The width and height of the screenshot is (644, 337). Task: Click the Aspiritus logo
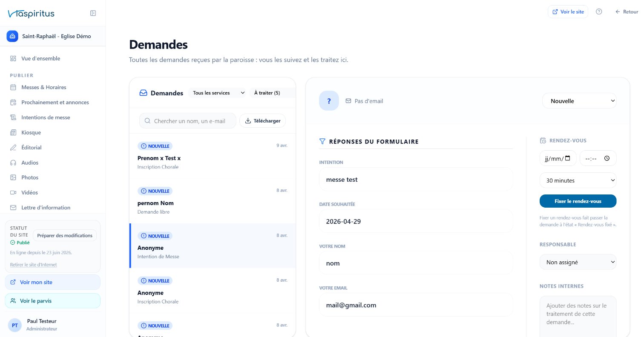[31, 14]
